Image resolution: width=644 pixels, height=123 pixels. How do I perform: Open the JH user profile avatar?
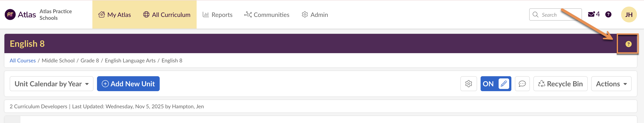point(629,14)
